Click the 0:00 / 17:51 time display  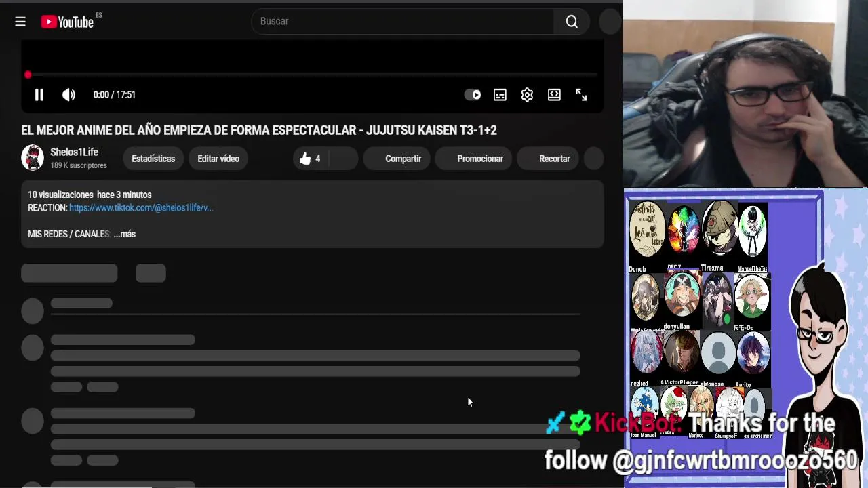(x=114, y=95)
